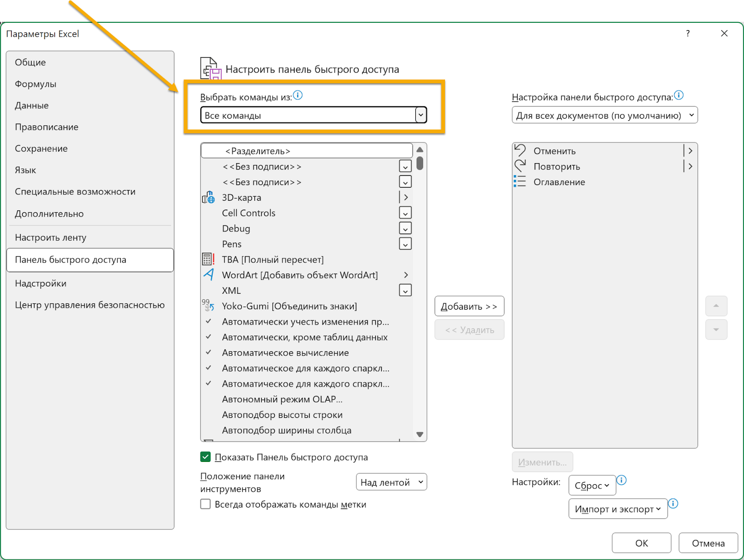Click the Отменить undo arrow icon
The image size is (744, 560).
(520, 151)
